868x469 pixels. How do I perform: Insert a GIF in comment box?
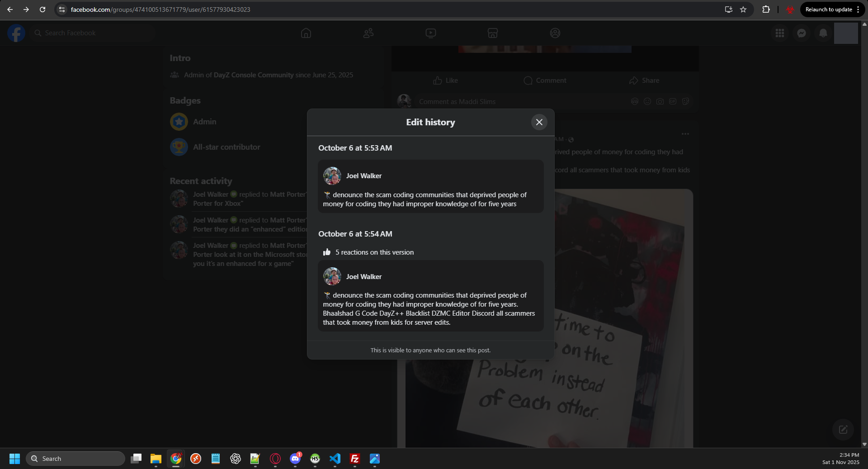[673, 102]
